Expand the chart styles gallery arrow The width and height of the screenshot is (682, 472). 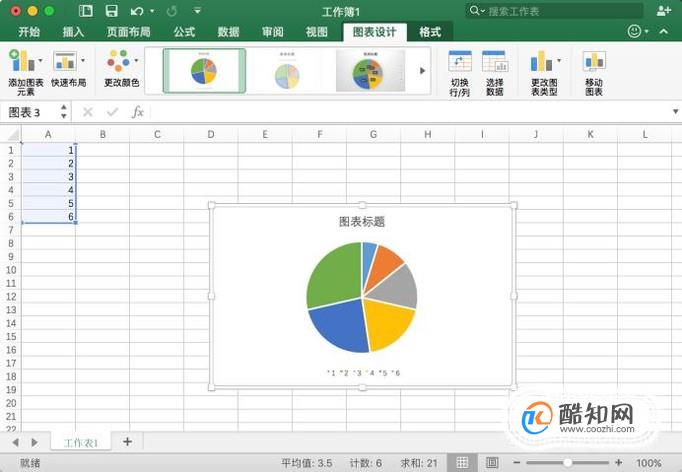[x=422, y=71]
